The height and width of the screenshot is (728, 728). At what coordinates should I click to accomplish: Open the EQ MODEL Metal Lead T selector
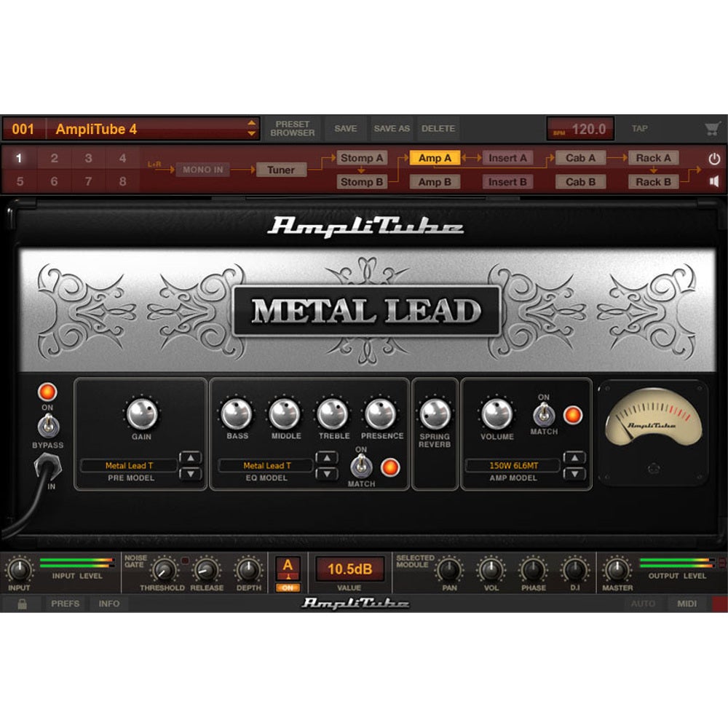click(x=267, y=465)
